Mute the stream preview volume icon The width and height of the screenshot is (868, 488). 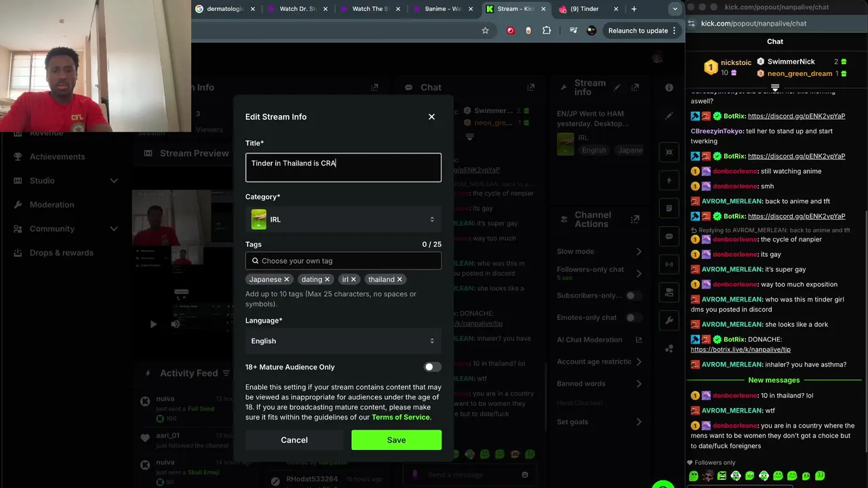tap(176, 324)
